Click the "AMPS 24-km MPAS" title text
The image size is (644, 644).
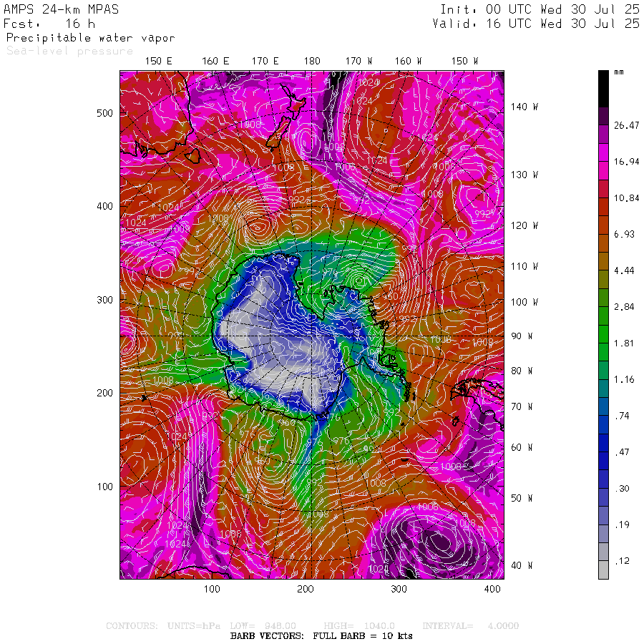coord(62,9)
